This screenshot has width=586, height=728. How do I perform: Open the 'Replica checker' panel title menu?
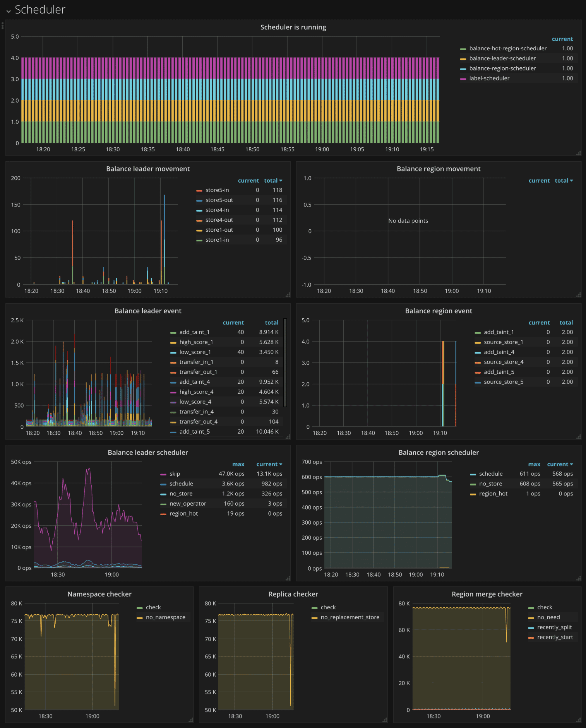pos(293,594)
